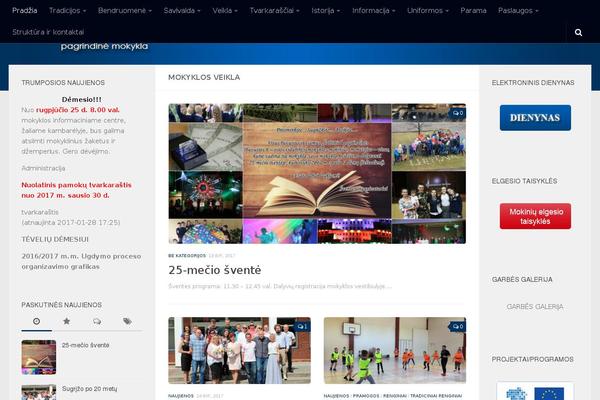Open Sugrįžo po 20 metų link

pyautogui.click(x=90, y=389)
